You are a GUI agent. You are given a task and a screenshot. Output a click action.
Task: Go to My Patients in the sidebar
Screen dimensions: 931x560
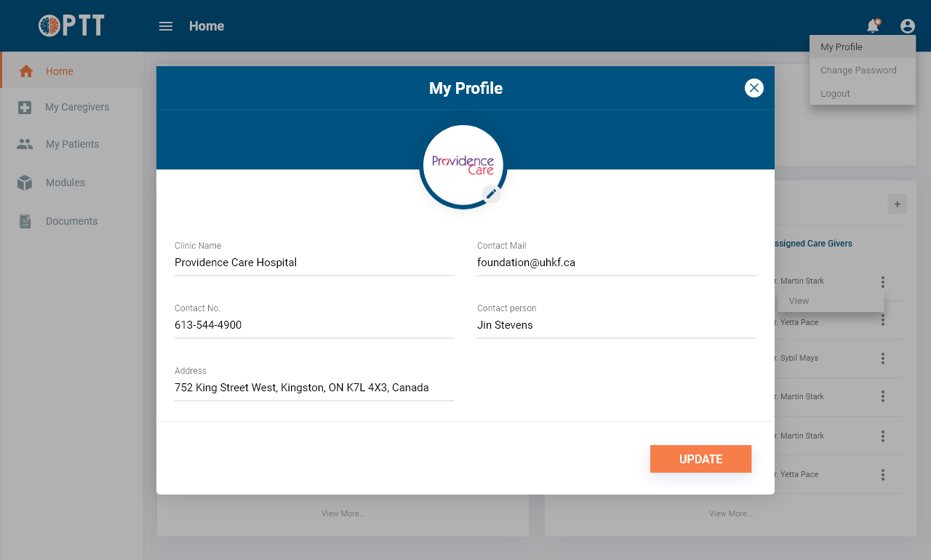[x=72, y=144]
